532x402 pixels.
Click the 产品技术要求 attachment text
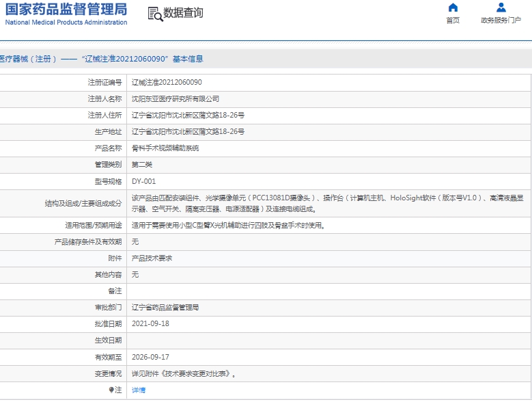[152, 258]
